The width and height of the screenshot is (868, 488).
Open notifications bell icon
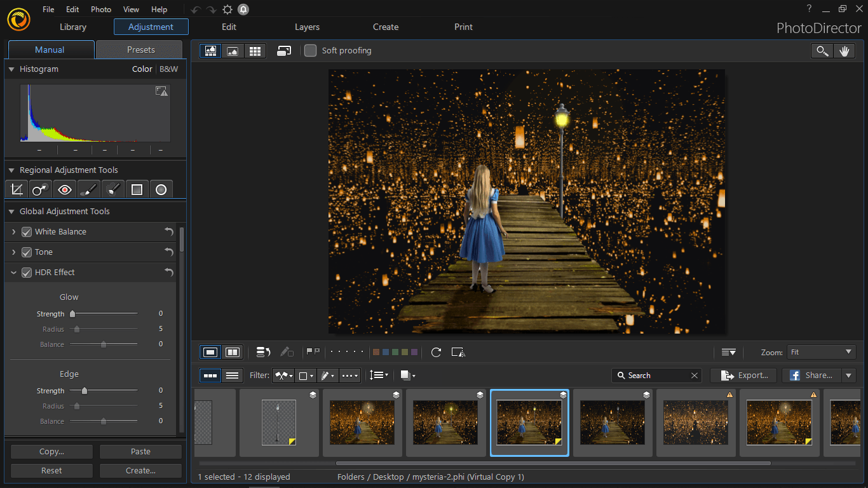click(x=243, y=10)
